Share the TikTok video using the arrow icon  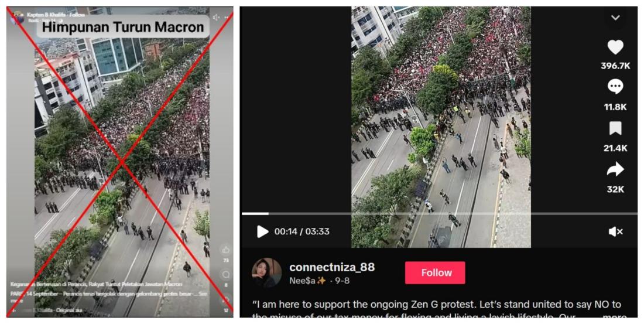pos(615,169)
